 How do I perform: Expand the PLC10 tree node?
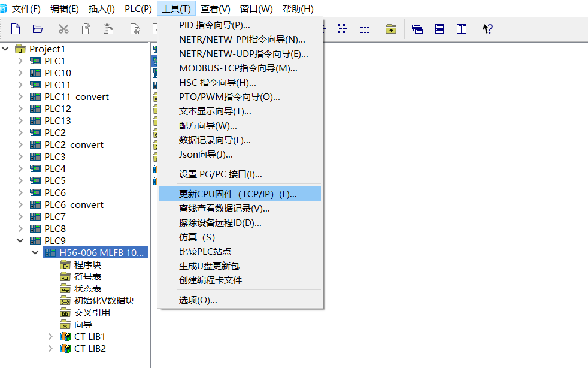tap(20, 73)
